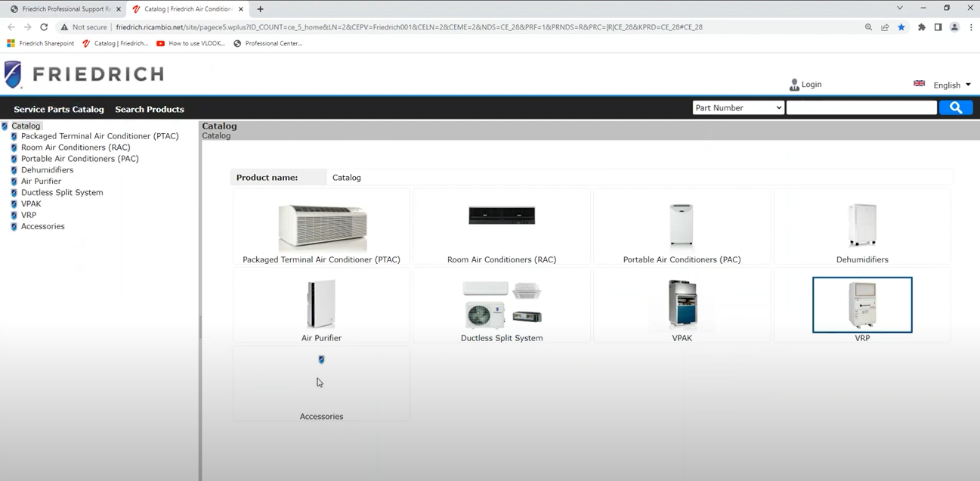Select Portable Air Conditioners (PAC) in tree
The width and height of the screenshot is (980, 481).
point(80,159)
